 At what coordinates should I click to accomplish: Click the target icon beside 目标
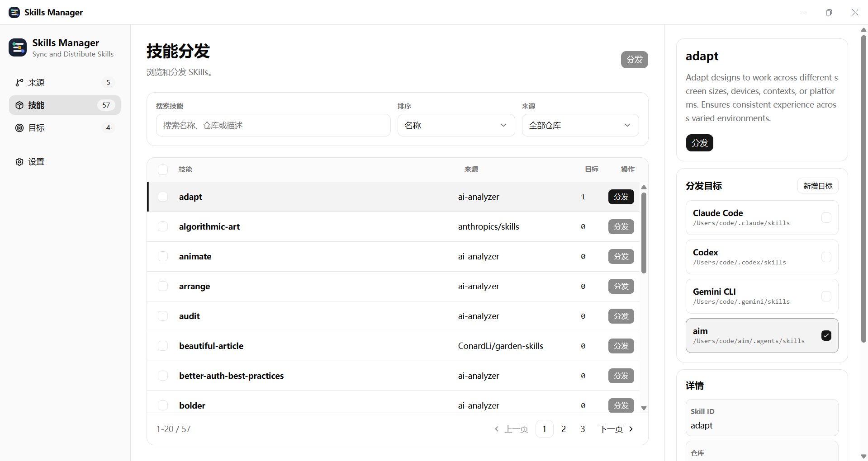19,128
